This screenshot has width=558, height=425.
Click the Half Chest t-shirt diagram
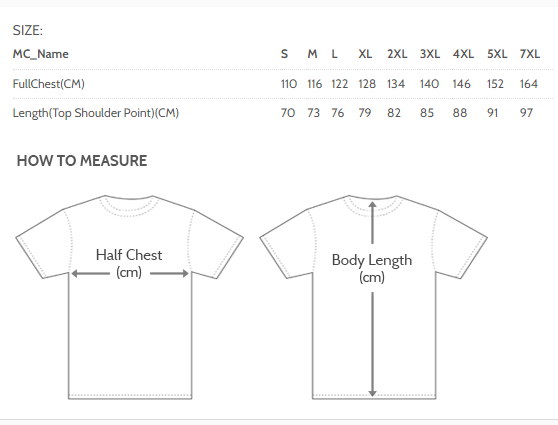(x=130, y=297)
